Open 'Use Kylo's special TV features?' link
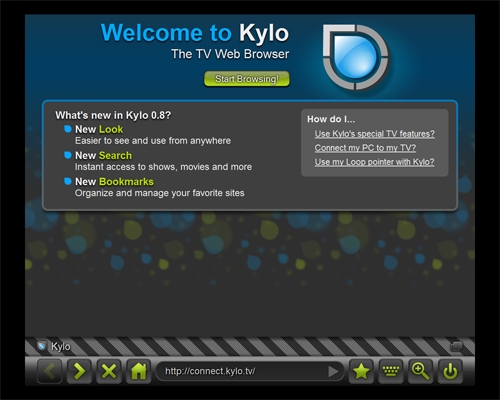The image size is (500, 400). (x=375, y=134)
